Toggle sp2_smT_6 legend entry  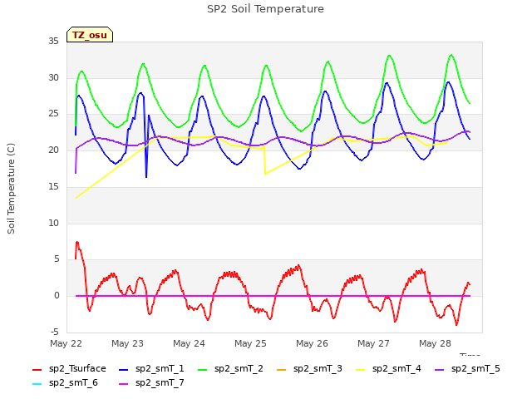tap(65, 382)
